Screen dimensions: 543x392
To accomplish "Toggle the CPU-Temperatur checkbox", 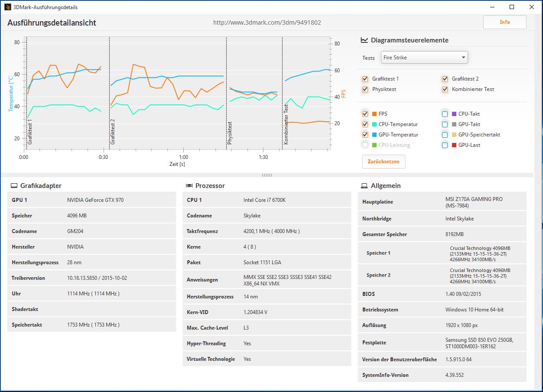I will point(365,124).
